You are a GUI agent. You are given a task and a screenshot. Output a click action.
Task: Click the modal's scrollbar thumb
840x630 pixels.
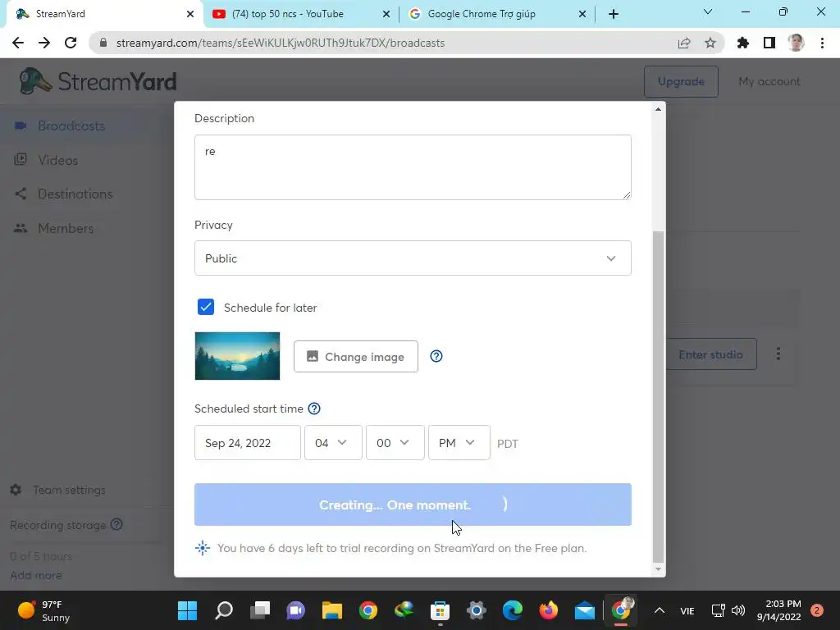coord(659,396)
